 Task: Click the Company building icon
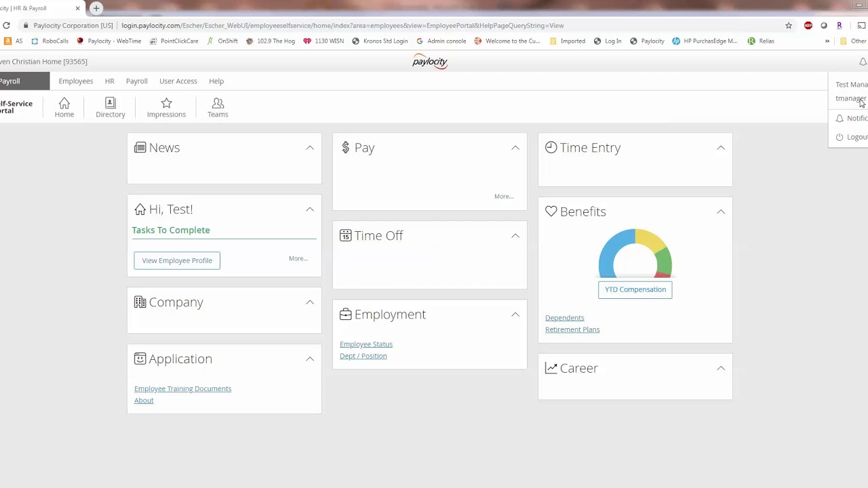coord(140,302)
